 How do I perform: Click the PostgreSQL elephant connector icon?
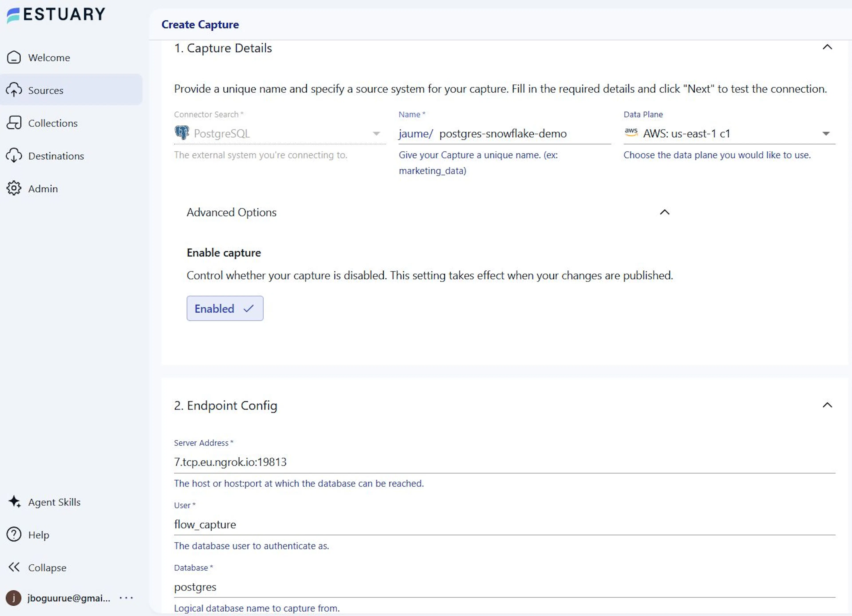(x=182, y=133)
